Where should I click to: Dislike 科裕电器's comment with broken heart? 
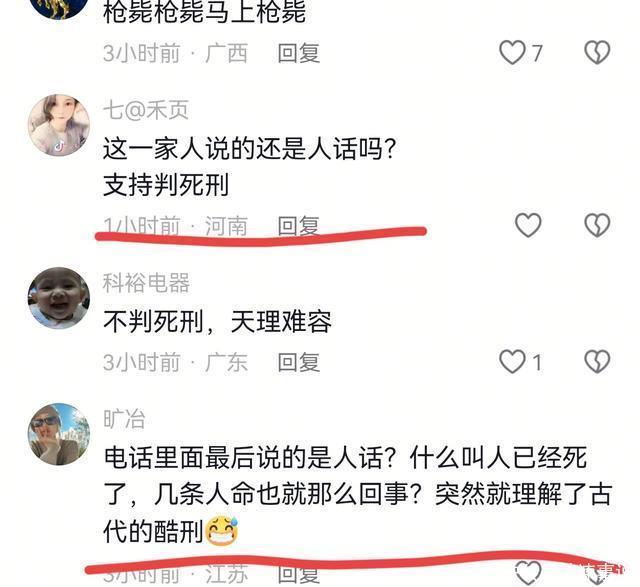point(597,362)
